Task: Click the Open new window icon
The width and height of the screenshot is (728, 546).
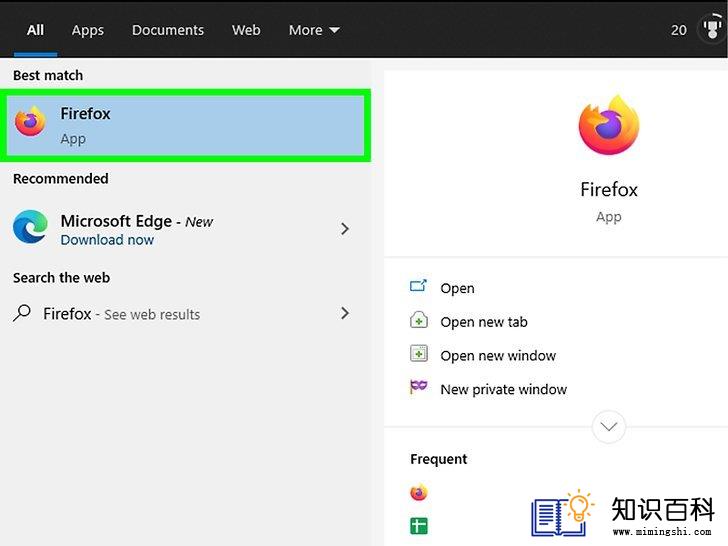Action: tap(418, 354)
